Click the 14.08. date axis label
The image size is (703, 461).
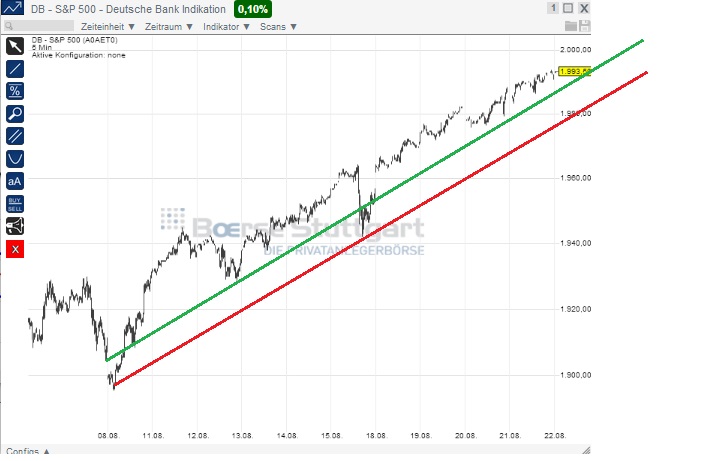click(287, 436)
